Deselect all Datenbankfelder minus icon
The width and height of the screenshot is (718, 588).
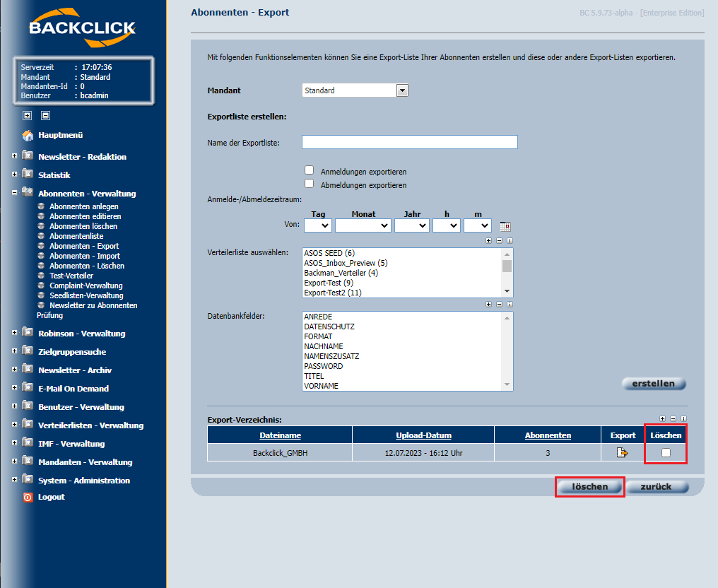(499, 304)
